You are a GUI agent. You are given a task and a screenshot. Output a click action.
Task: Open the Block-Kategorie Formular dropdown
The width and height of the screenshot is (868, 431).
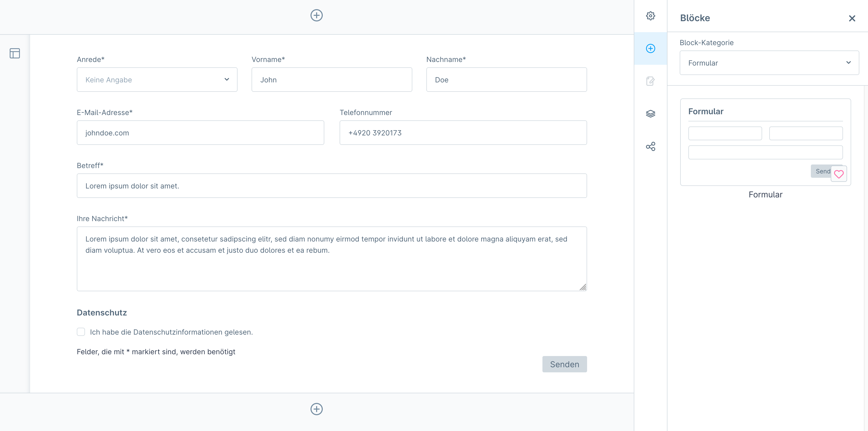point(769,63)
